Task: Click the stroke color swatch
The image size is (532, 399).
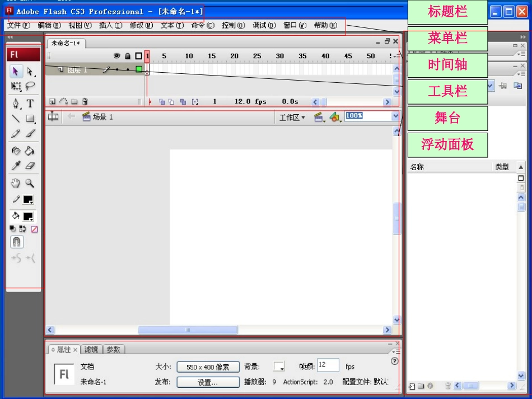Action: pyautogui.click(x=28, y=199)
